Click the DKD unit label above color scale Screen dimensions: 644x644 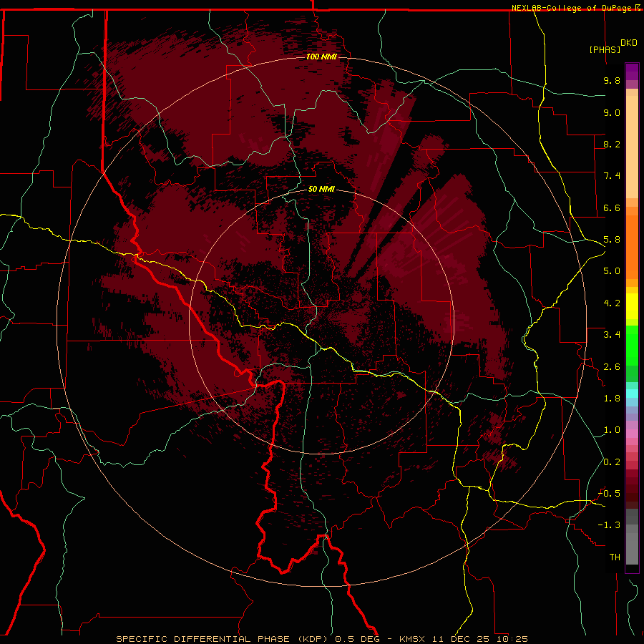pyautogui.click(x=629, y=43)
